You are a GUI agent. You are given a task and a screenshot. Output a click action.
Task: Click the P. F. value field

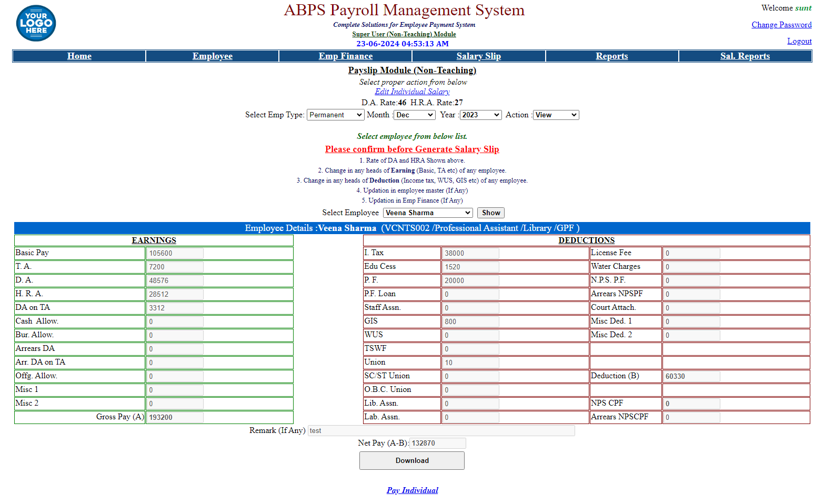470,280
